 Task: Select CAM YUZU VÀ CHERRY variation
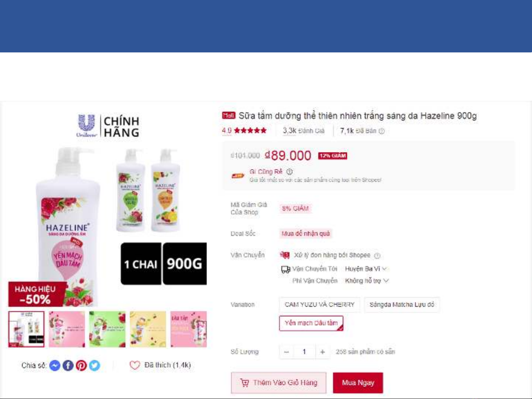click(319, 305)
